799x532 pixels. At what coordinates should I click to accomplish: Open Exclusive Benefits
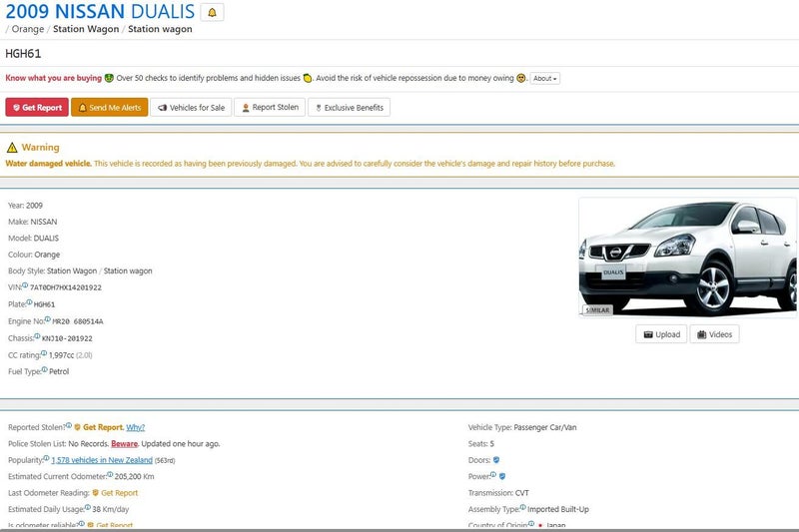coord(349,108)
